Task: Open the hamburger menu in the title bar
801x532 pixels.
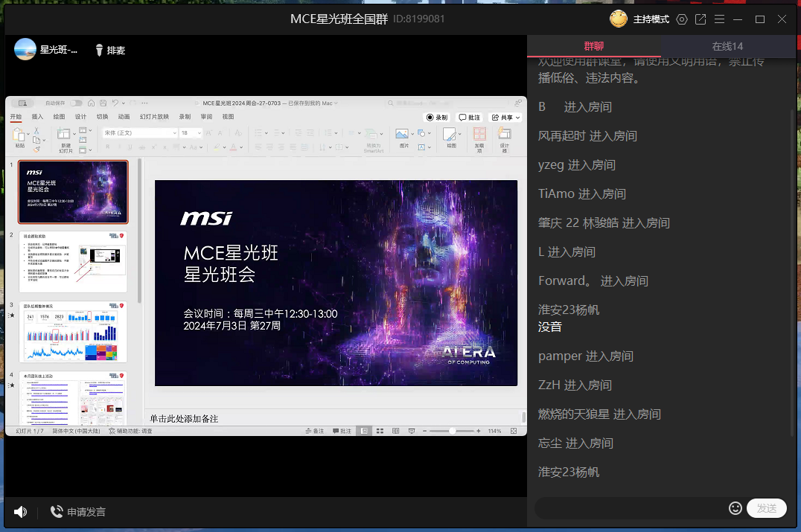Action: [x=719, y=19]
